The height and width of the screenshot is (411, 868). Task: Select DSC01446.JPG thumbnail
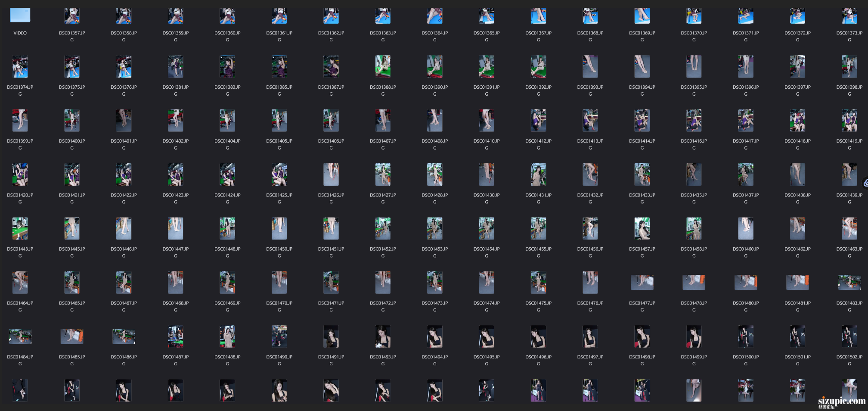[x=124, y=228]
